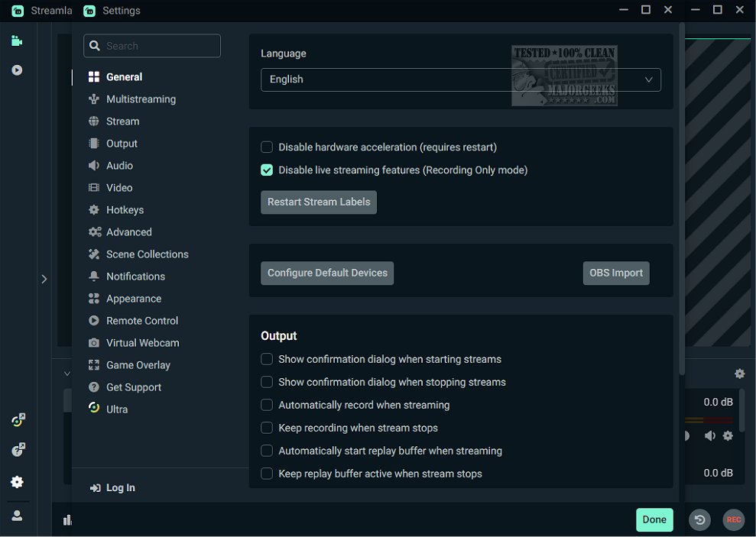This screenshot has height=537, width=756.
Task: Click the Restart Stream Labels button
Action: coord(318,202)
